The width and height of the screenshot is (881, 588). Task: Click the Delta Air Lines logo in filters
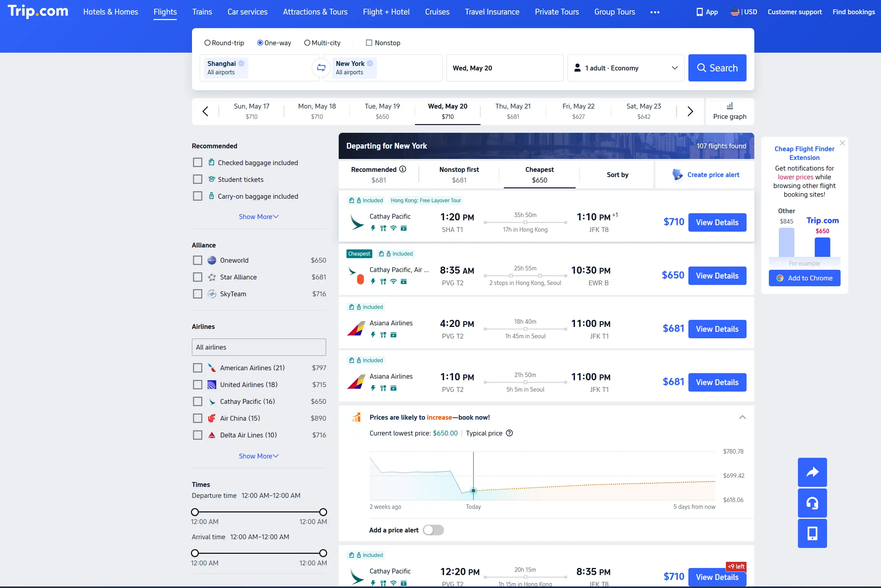pyautogui.click(x=212, y=435)
